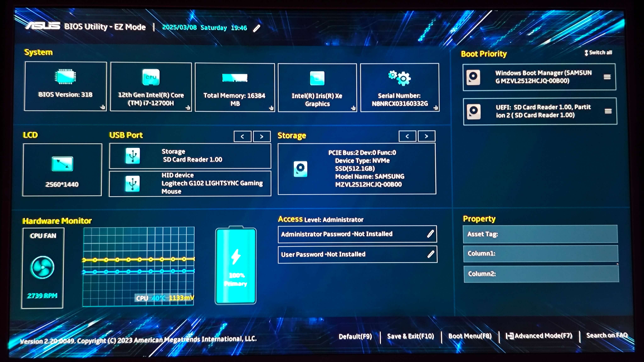The width and height of the screenshot is (644, 362).
Task: Select Windows Boot Manager boot entry
Action: click(539, 77)
